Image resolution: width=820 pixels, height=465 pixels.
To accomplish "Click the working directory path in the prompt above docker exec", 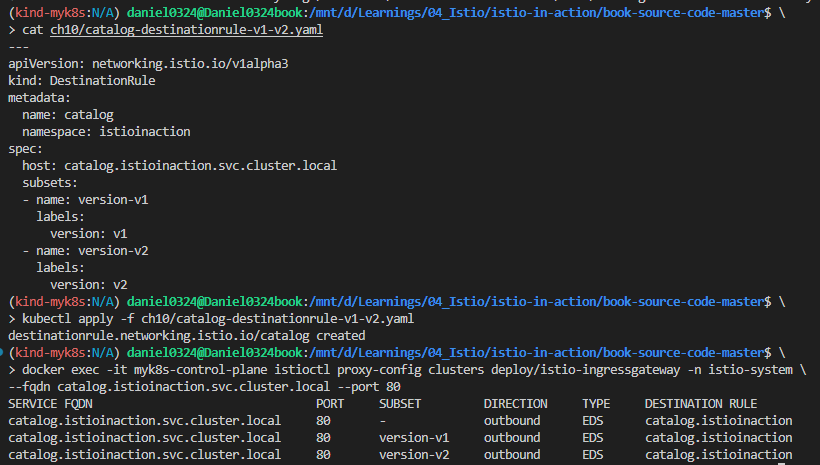I will [537, 353].
